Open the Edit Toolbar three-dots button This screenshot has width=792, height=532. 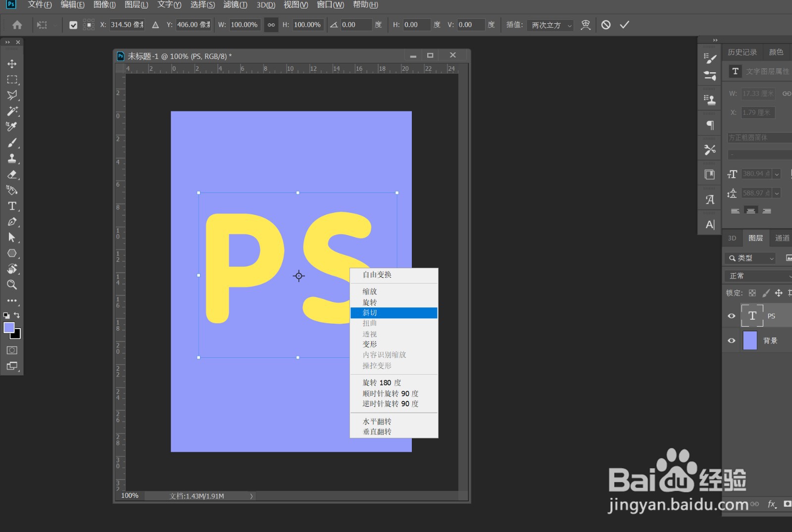12,300
